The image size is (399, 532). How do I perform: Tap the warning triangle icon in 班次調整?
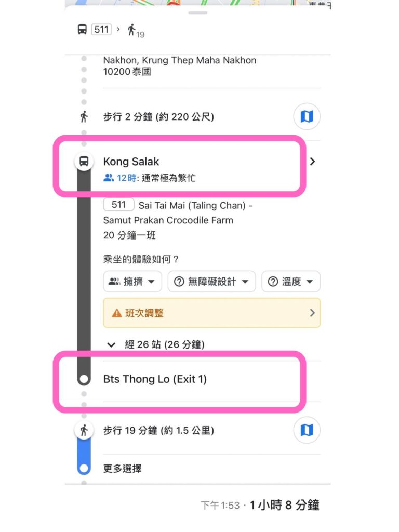click(x=117, y=313)
